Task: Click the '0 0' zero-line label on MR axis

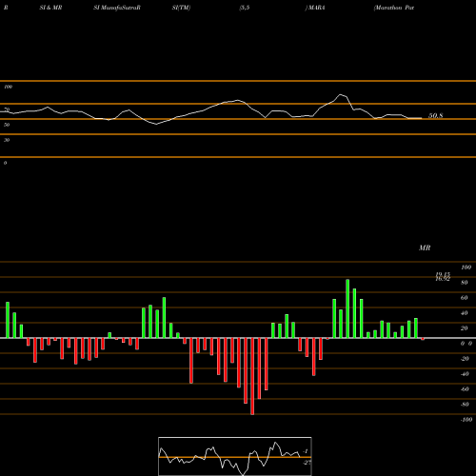Action: click(x=466, y=344)
